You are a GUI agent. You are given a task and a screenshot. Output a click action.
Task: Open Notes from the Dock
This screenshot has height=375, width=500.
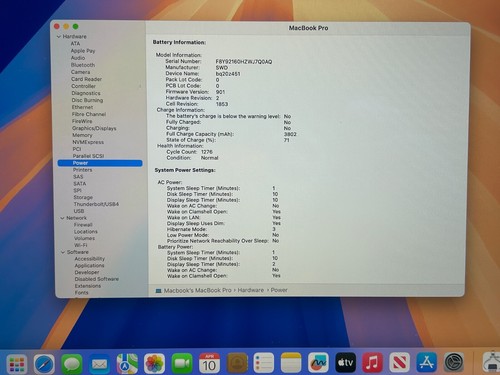[x=291, y=363]
